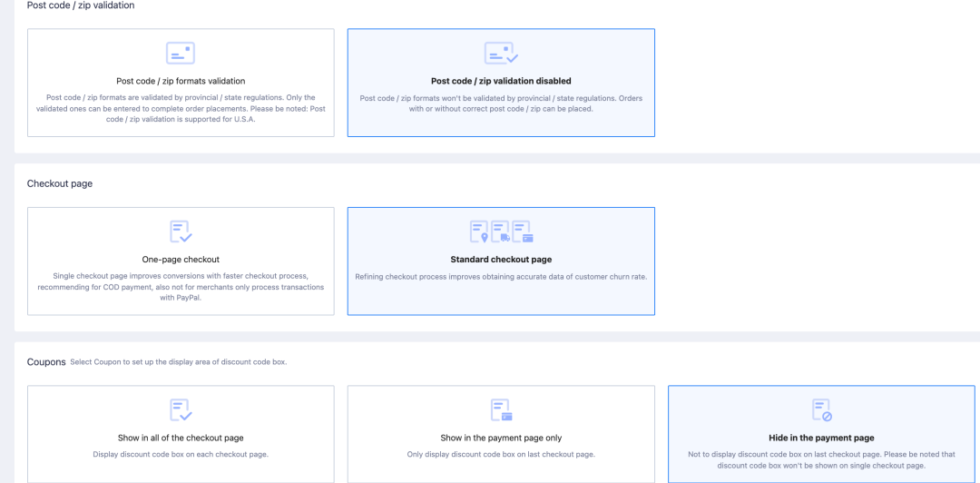Click the Standard checkout three-step icon
This screenshot has height=483, width=980.
501,232
